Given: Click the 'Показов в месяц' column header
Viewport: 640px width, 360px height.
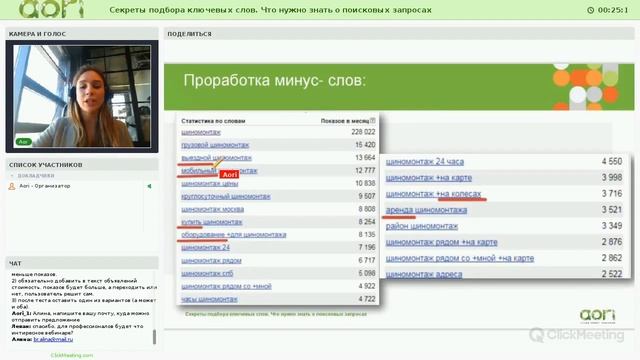Looking at the screenshot, I should (345, 121).
